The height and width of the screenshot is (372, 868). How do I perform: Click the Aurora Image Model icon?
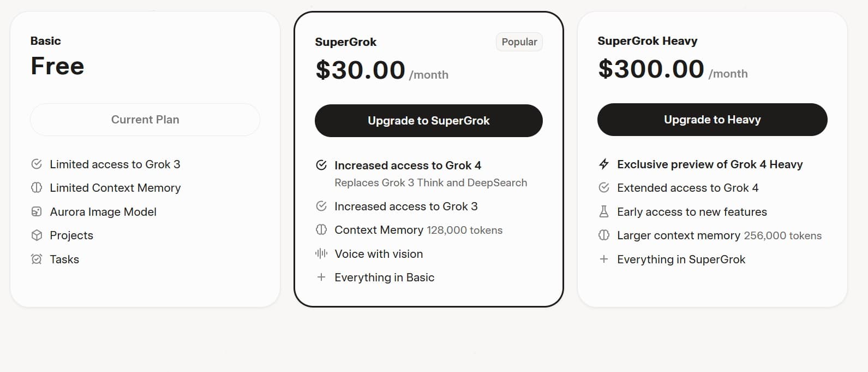coord(37,211)
